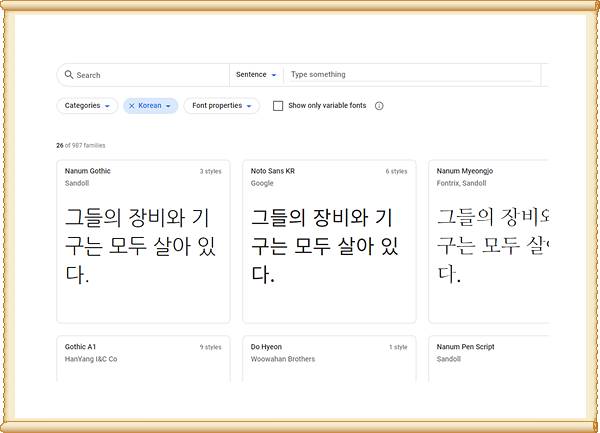Click '6 styles' on Noto Sans KR card

[x=396, y=171]
